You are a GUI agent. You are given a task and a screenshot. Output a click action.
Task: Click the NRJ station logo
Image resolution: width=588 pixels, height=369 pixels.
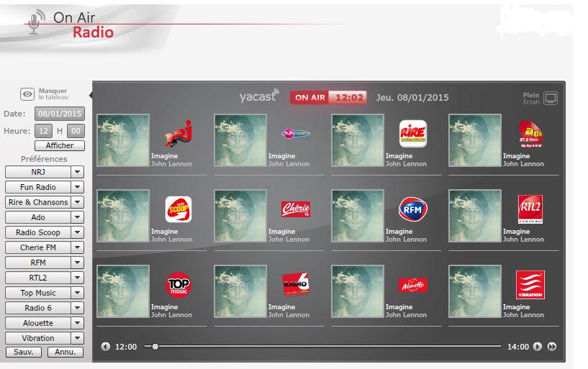(x=178, y=133)
